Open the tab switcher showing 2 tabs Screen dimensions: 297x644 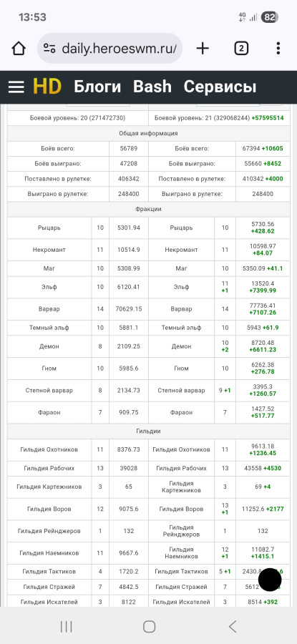click(241, 49)
